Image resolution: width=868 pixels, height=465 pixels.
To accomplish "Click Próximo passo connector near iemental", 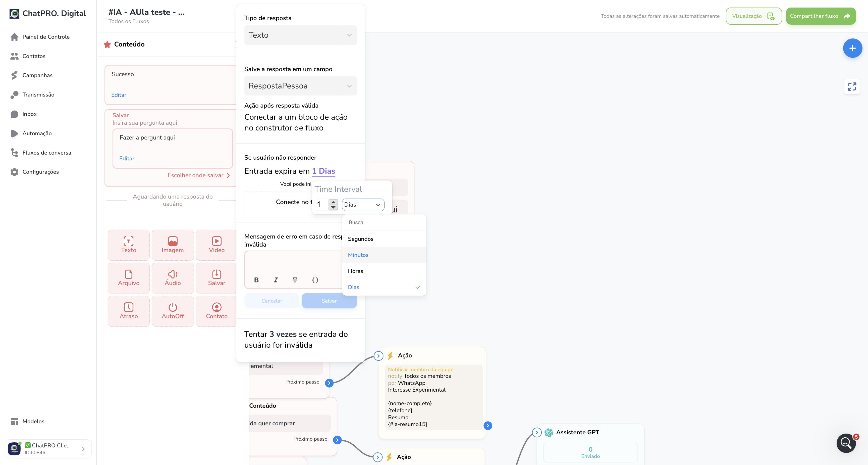I will tap(329, 383).
